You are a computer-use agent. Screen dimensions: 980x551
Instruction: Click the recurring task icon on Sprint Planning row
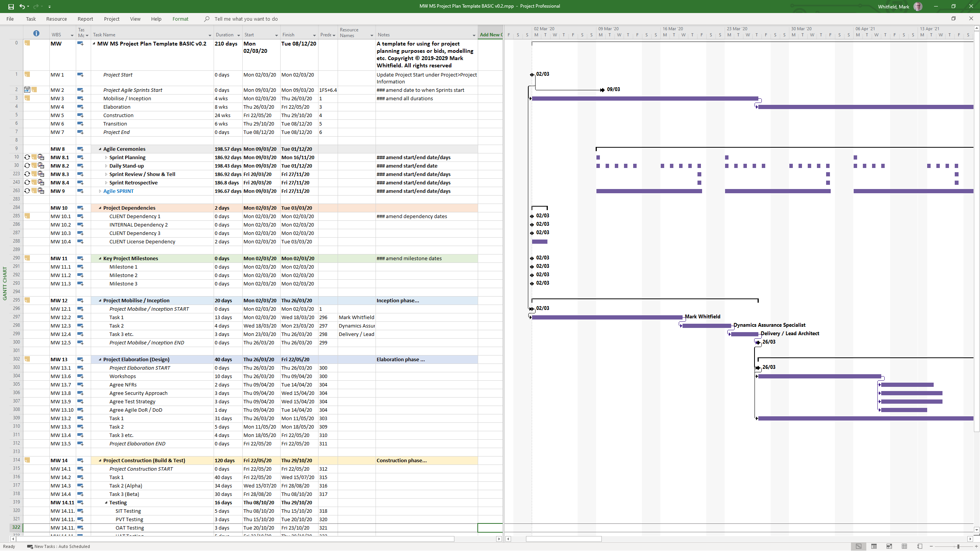click(x=27, y=157)
